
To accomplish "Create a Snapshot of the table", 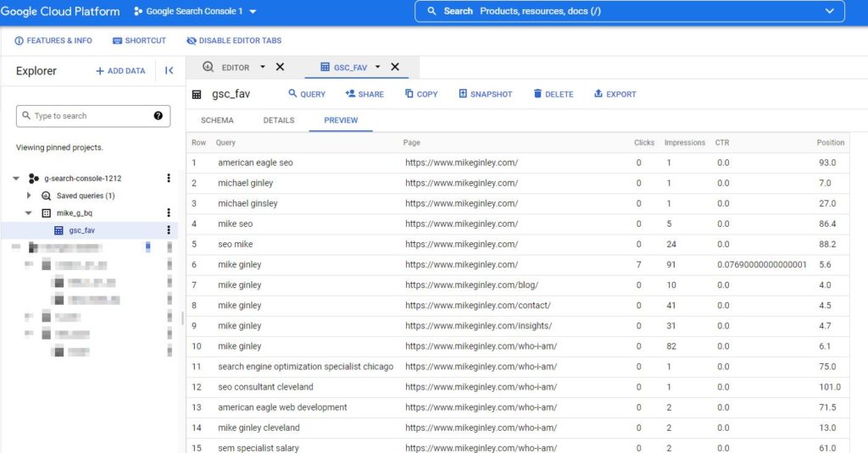I will point(486,94).
